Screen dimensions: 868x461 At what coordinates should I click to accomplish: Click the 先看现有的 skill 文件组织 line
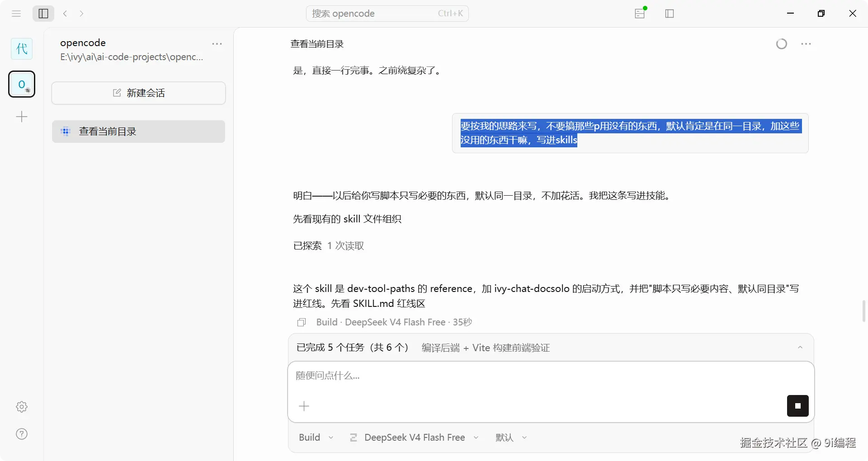click(x=347, y=219)
